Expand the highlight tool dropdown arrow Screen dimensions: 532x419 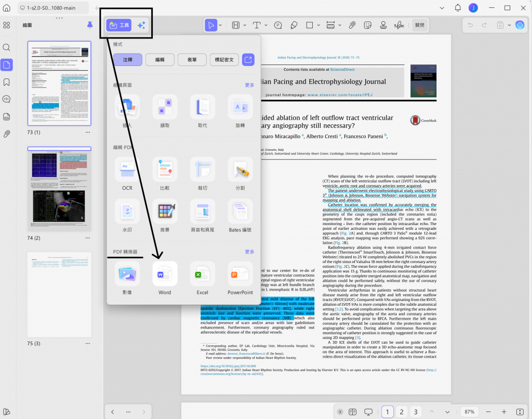pos(245,25)
